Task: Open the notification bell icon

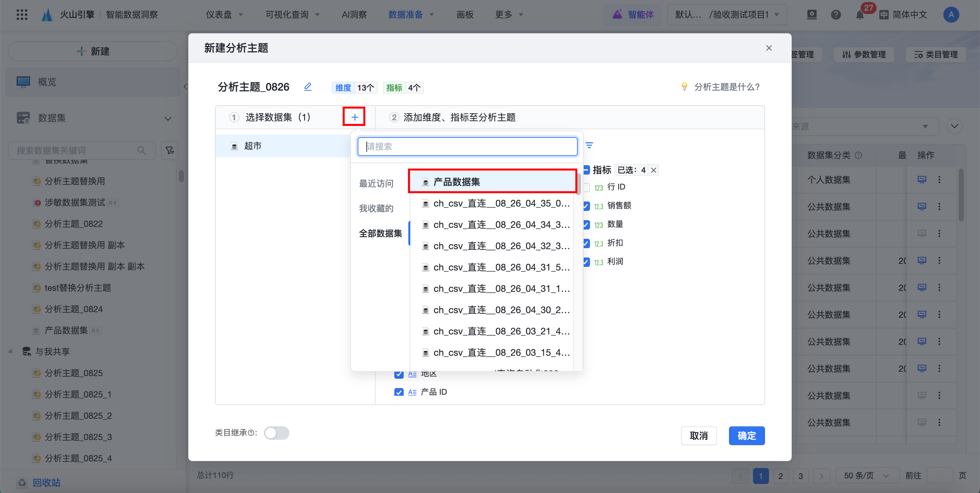Action: coord(860,15)
